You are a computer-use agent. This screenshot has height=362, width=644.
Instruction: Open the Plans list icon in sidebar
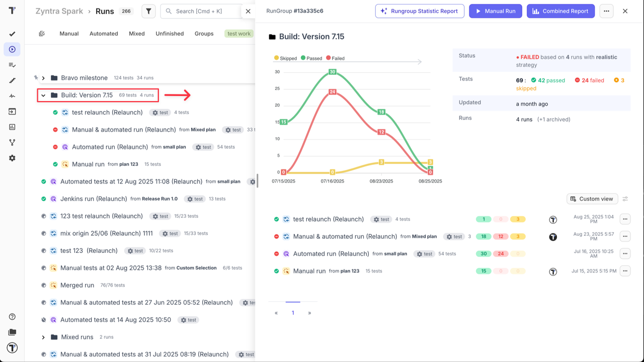12,65
